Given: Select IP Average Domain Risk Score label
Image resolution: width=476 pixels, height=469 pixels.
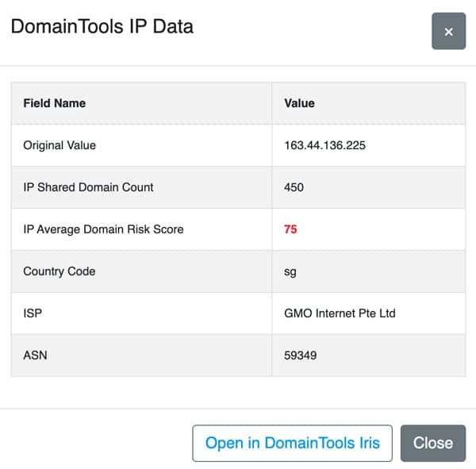Looking at the screenshot, I should [x=103, y=229].
